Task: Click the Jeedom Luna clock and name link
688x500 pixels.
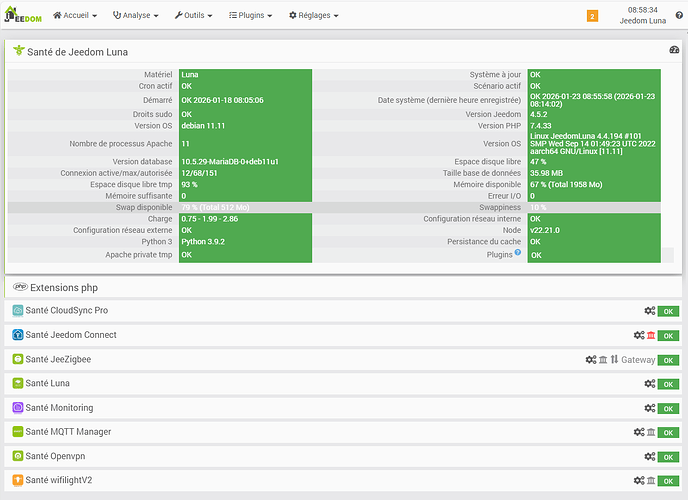Action: point(642,15)
